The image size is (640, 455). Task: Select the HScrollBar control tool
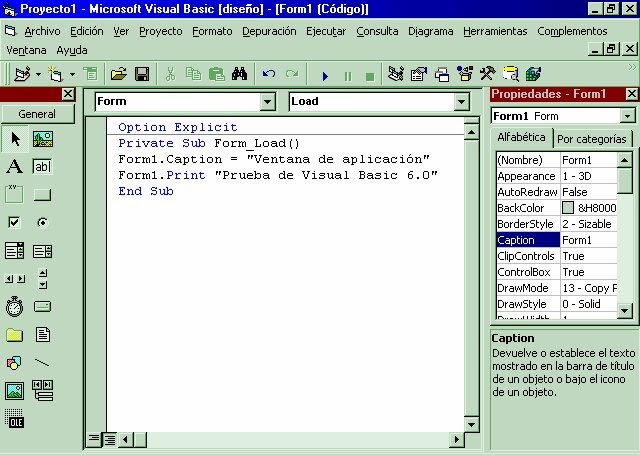coord(15,279)
